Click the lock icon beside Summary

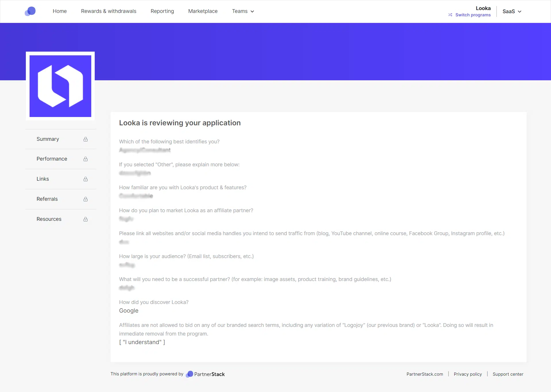(x=86, y=139)
